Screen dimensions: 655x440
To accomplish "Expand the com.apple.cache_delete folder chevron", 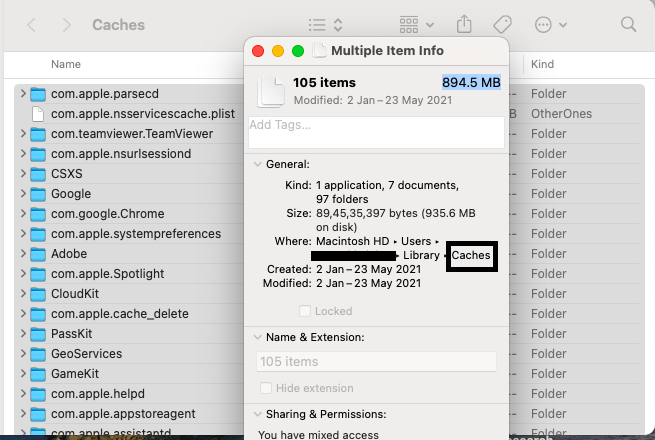I will tap(23, 313).
